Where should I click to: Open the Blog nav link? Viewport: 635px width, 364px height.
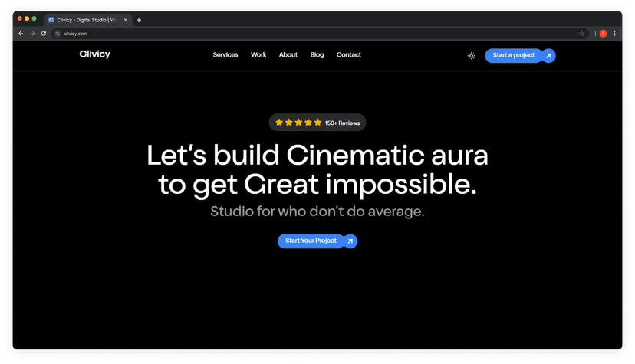coord(317,54)
